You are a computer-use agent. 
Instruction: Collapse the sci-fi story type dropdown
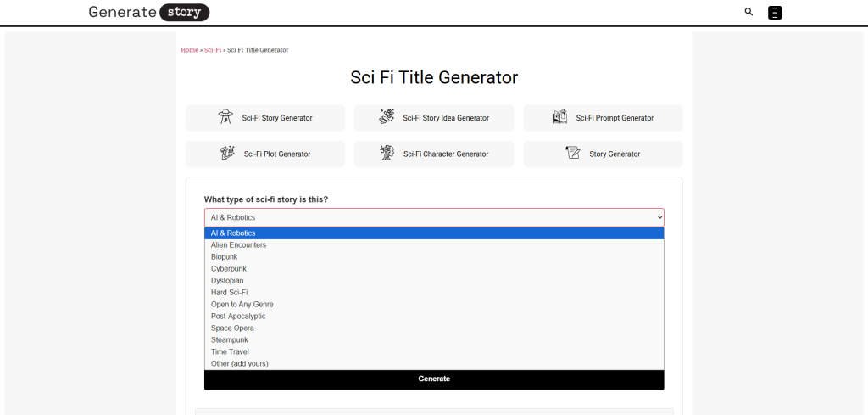click(433, 217)
